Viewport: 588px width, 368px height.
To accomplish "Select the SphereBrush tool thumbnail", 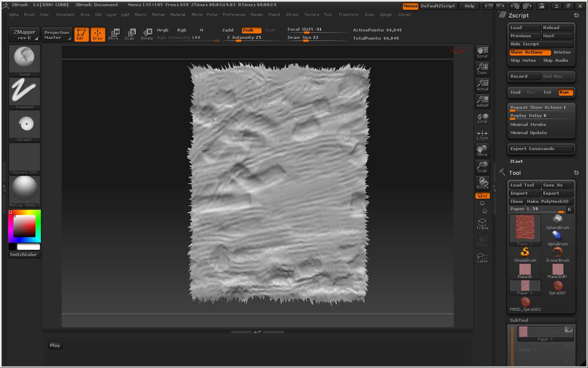I will pyautogui.click(x=557, y=222).
